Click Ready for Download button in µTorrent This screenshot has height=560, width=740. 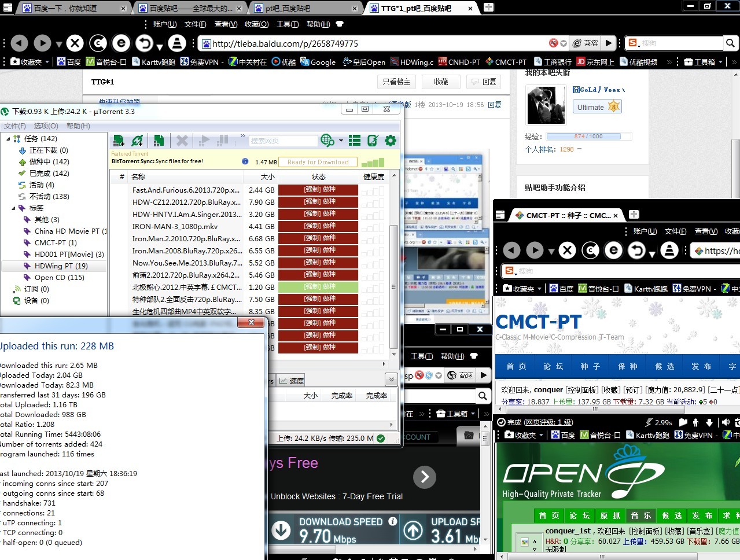tap(318, 162)
